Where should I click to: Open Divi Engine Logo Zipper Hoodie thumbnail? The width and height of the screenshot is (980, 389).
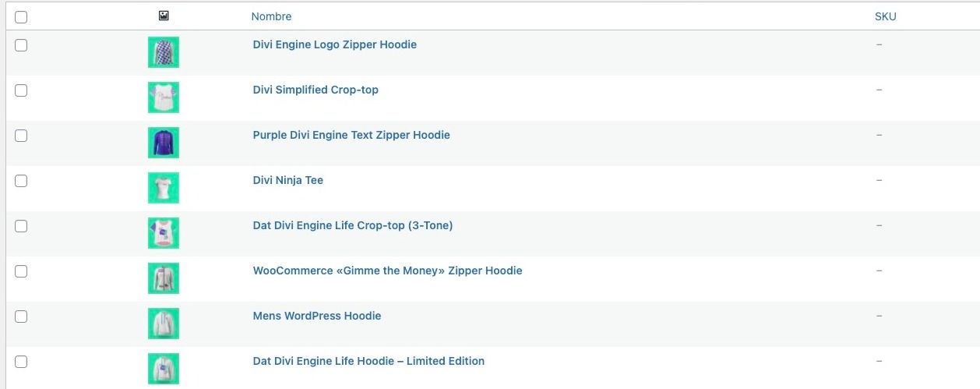coord(164,52)
